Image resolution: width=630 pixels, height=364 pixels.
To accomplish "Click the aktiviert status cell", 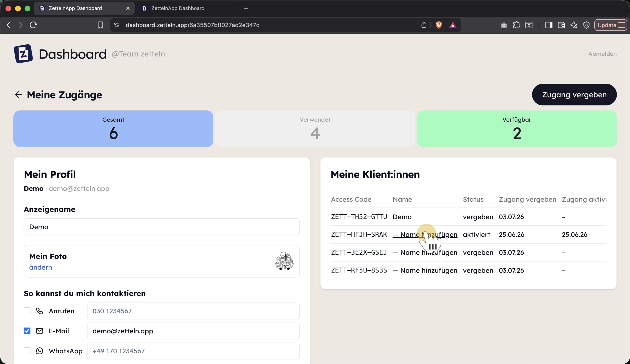I will pos(476,234).
